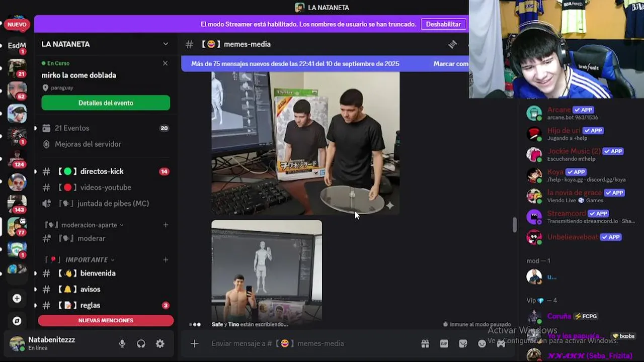Open the GIF picker
The height and width of the screenshot is (362, 644).
[444, 343]
